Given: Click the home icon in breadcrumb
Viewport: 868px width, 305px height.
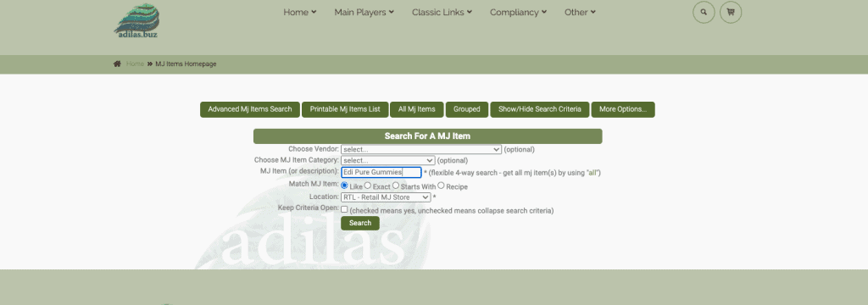Looking at the screenshot, I should pos(117,64).
